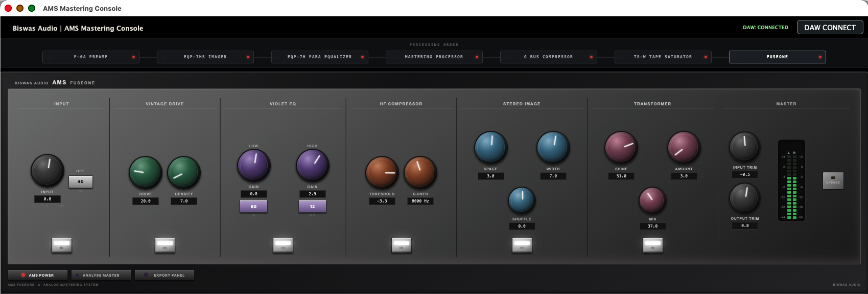The width and height of the screenshot is (868, 294).
Task: Toggle the master Bypass switch
Action: click(833, 180)
